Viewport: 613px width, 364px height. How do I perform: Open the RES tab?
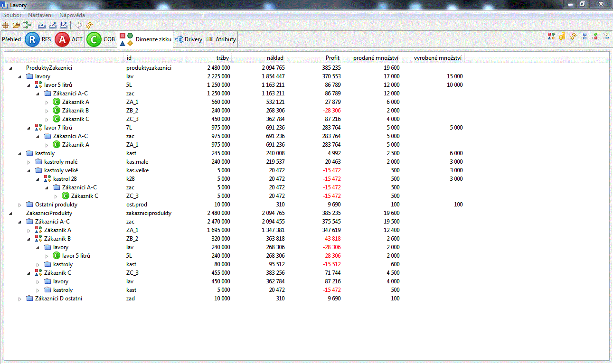(x=38, y=39)
